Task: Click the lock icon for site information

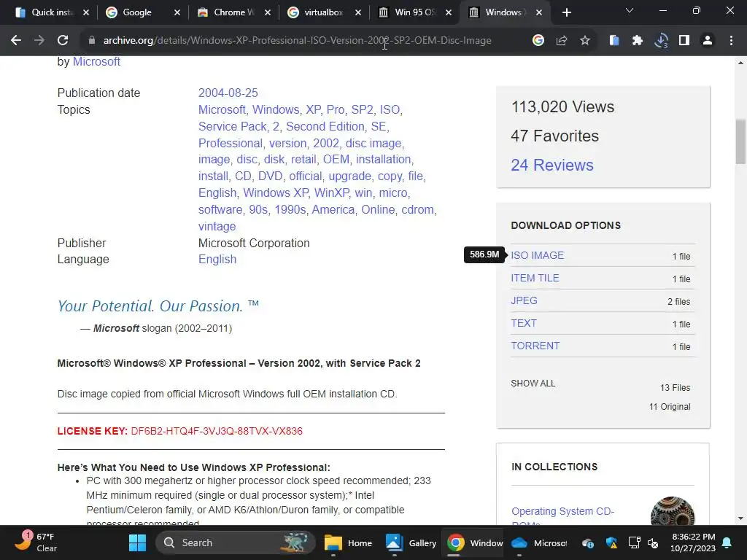Action: tap(91, 41)
